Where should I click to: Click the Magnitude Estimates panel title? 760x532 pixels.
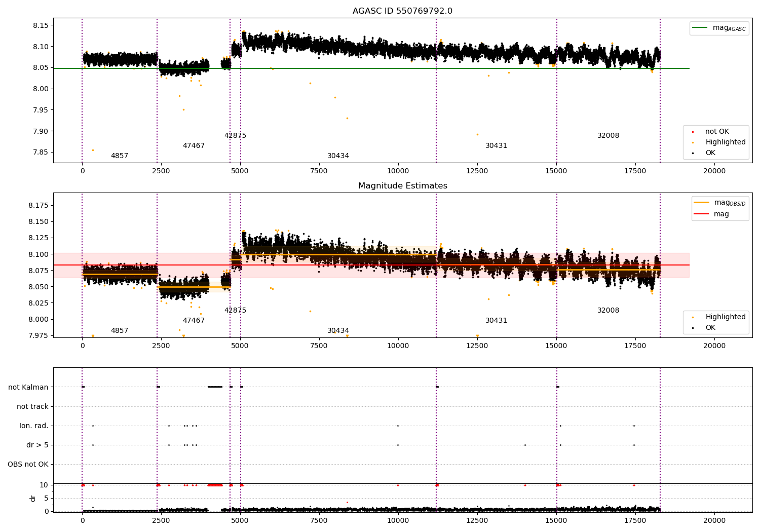403,186
